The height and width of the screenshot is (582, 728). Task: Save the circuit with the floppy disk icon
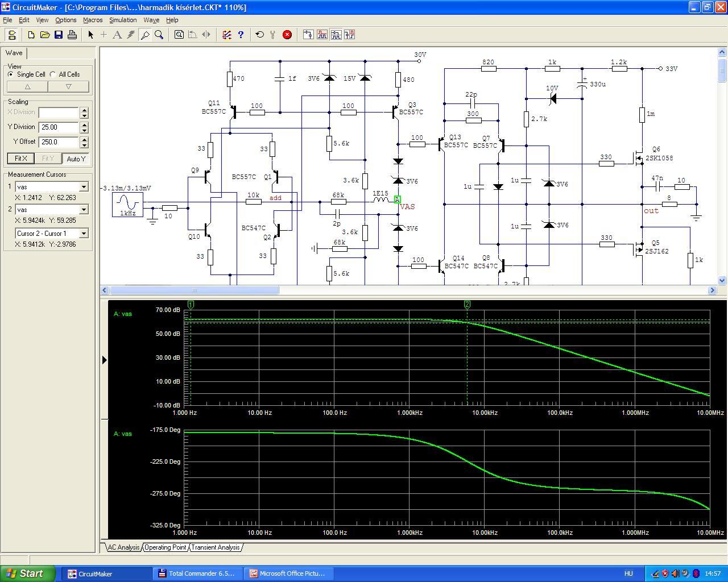59,35
